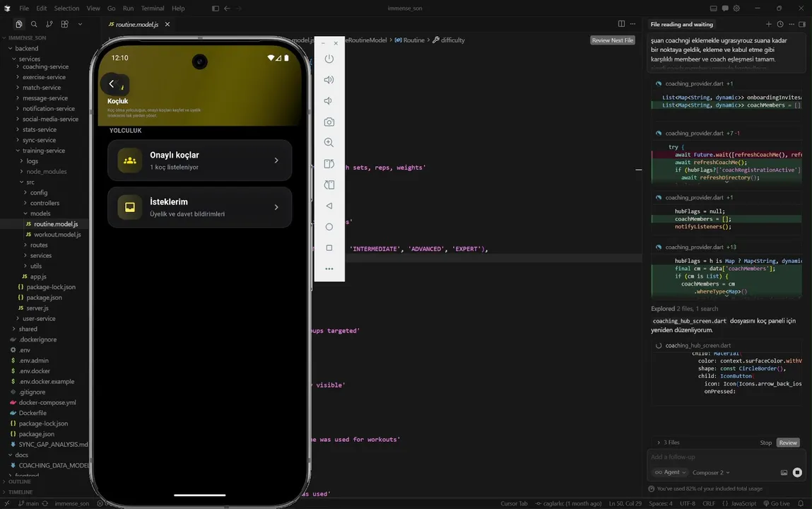Open the Explorer view icon
Screen dimensions: 812x509
[x=18, y=24]
